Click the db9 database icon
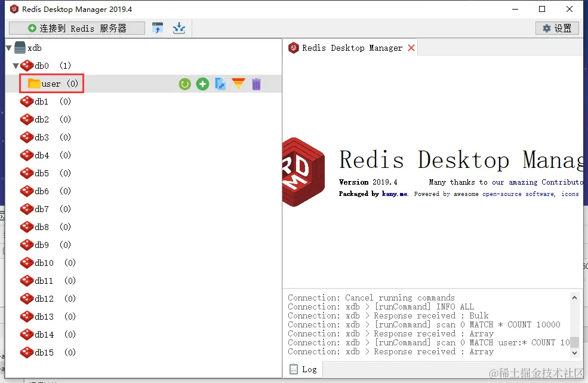 tap(27, 245)
